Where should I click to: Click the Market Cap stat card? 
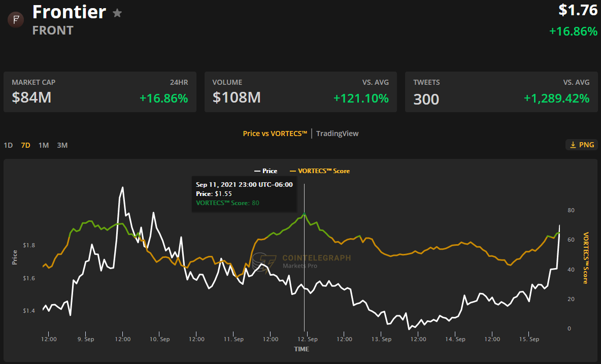coord(100,92)
